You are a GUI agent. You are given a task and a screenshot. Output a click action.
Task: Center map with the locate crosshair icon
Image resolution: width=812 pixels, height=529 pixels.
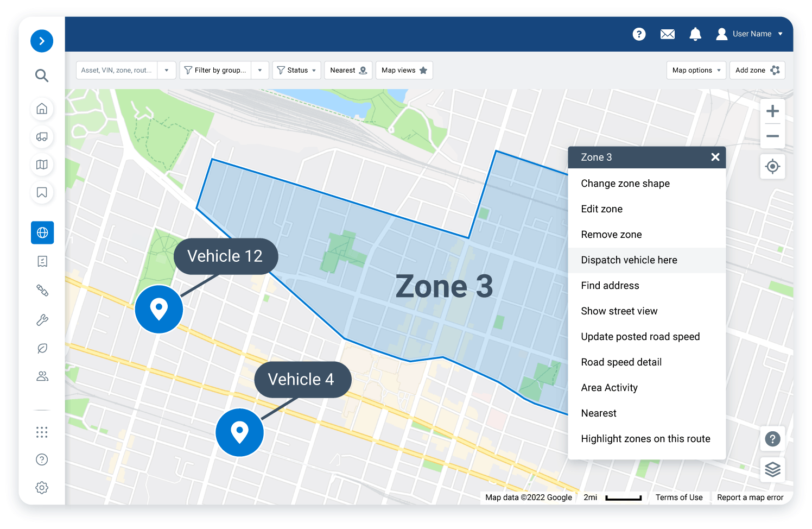click(x=772, y=166)
